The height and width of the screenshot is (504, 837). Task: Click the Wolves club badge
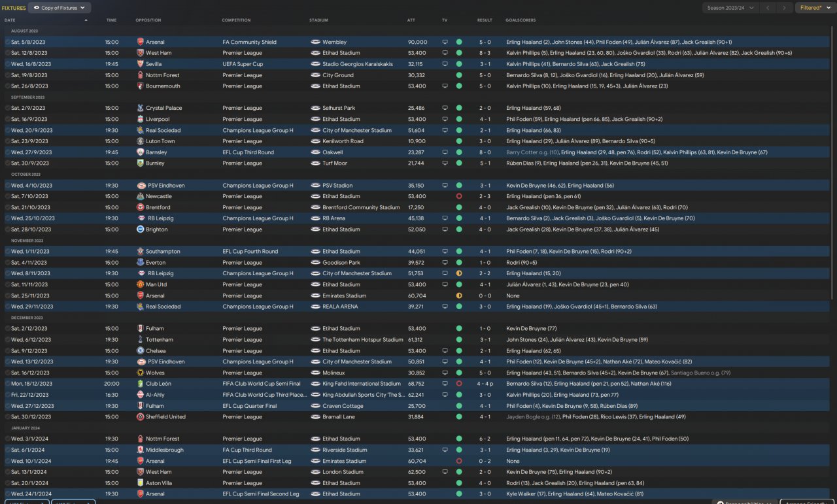pos(140,373)
